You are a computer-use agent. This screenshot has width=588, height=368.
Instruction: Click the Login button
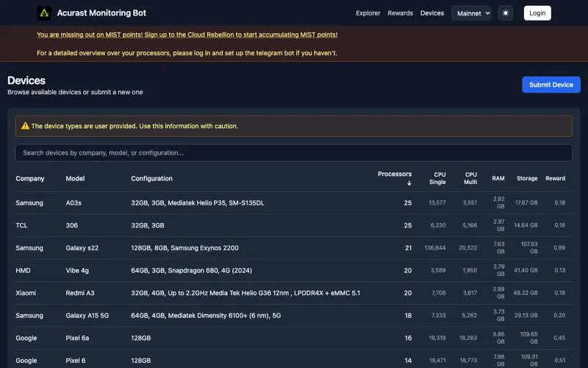(x=537, y=13)
